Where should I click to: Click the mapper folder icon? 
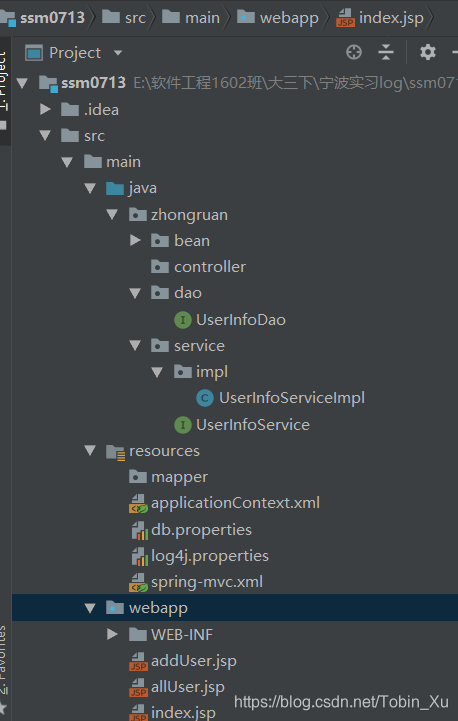137,477
